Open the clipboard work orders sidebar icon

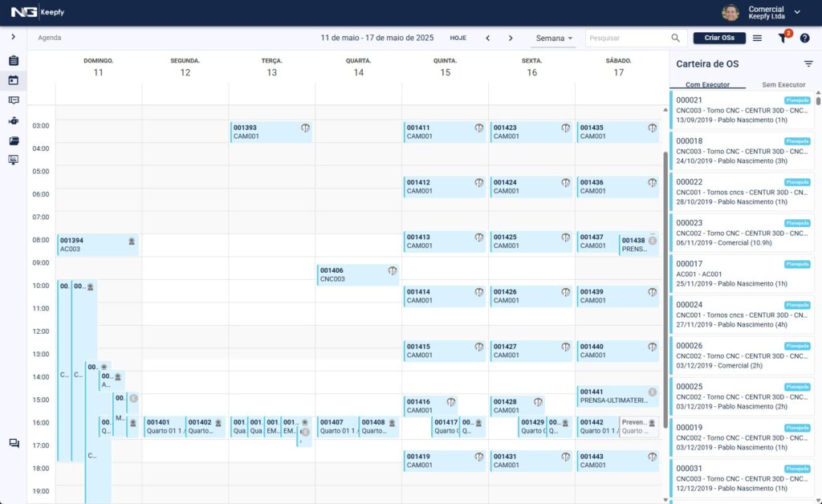[x=14, y=61]
